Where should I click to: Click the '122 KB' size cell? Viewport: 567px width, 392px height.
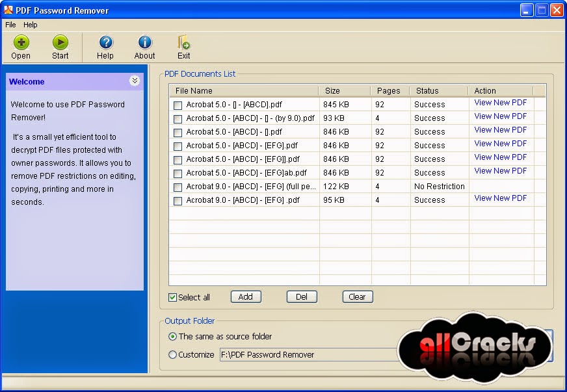336,187
